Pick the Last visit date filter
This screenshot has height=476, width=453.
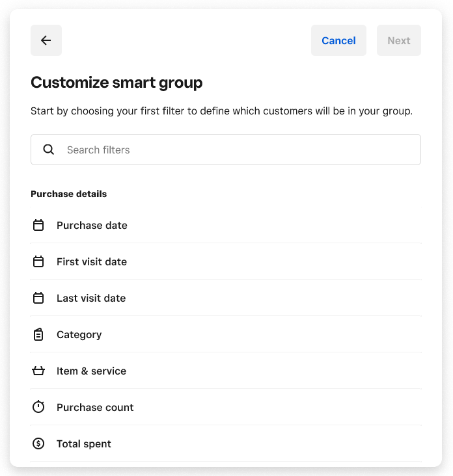[91, 298]
